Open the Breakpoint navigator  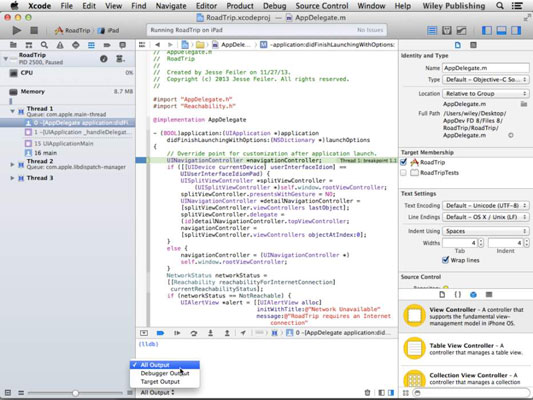click(x=107, y=45)
